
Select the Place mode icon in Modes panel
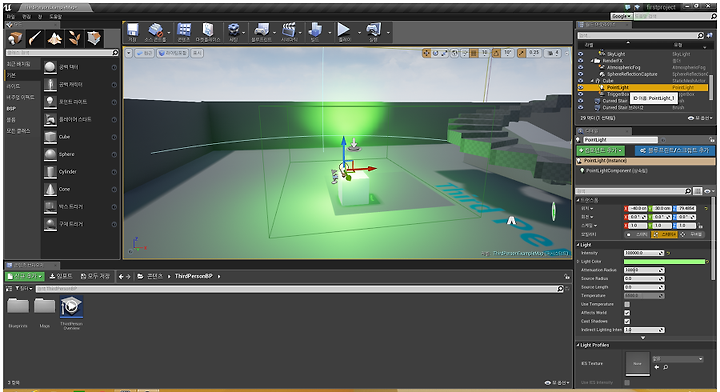15,39
